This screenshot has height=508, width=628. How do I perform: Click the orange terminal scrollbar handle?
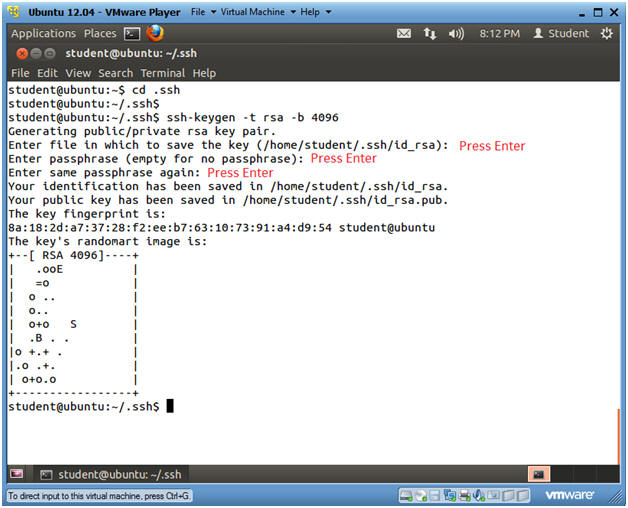(x=619, y=436)
